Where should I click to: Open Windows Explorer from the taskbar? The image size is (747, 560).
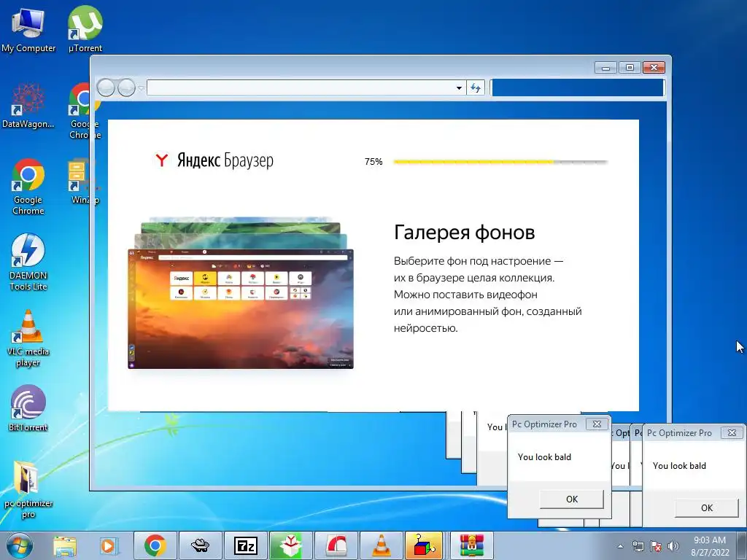pyautogui.click(x=65, y=545)
